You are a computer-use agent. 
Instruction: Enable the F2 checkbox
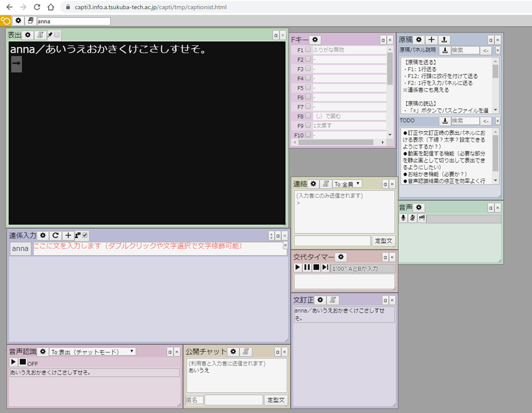tap(308, 59)
